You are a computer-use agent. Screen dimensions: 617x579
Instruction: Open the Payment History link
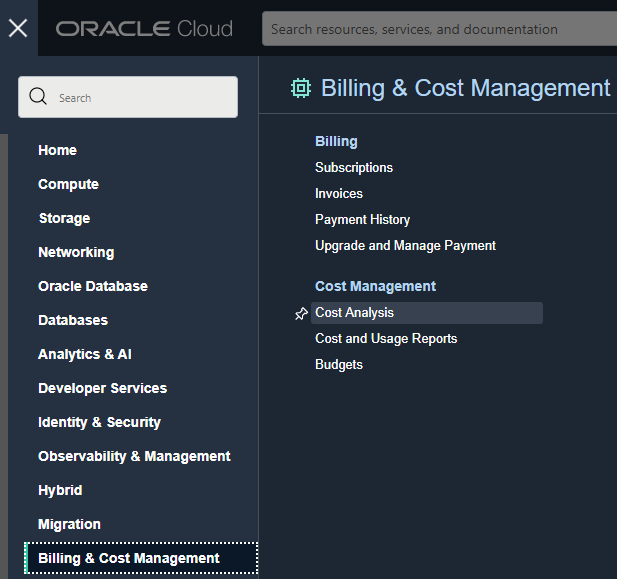pyautogui.click(x=362, y=220)
